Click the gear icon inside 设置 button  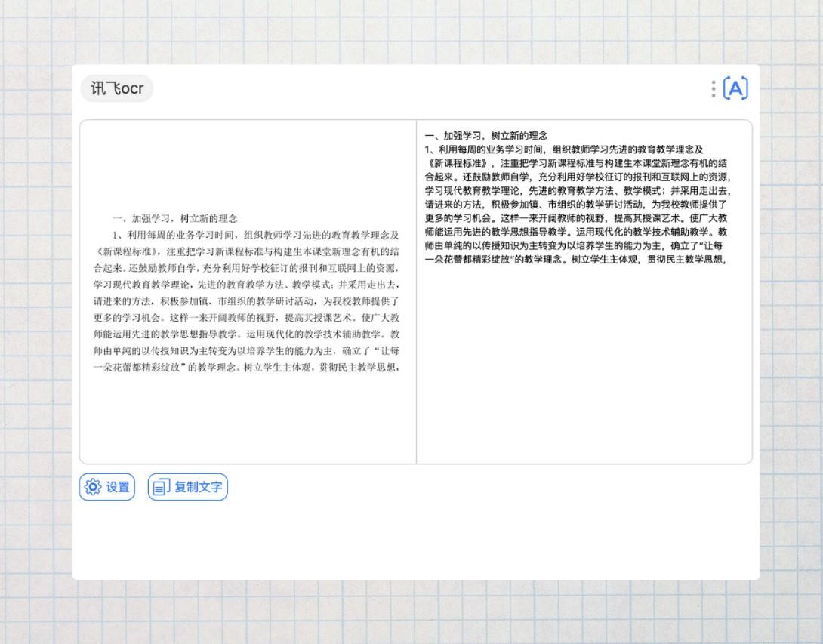pyautogui.click(x=92, y=487)
